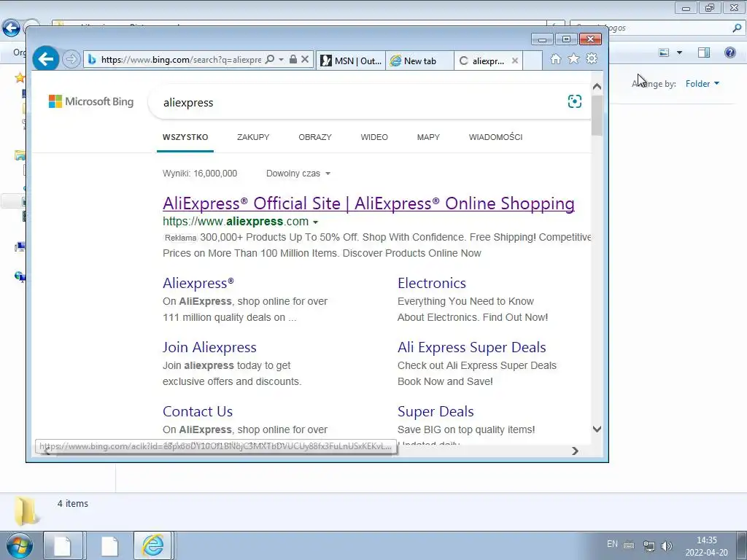This screenshot has width=747, height=560.
Task: Click the tray keyboard icon
Action: tap(629, 545)
